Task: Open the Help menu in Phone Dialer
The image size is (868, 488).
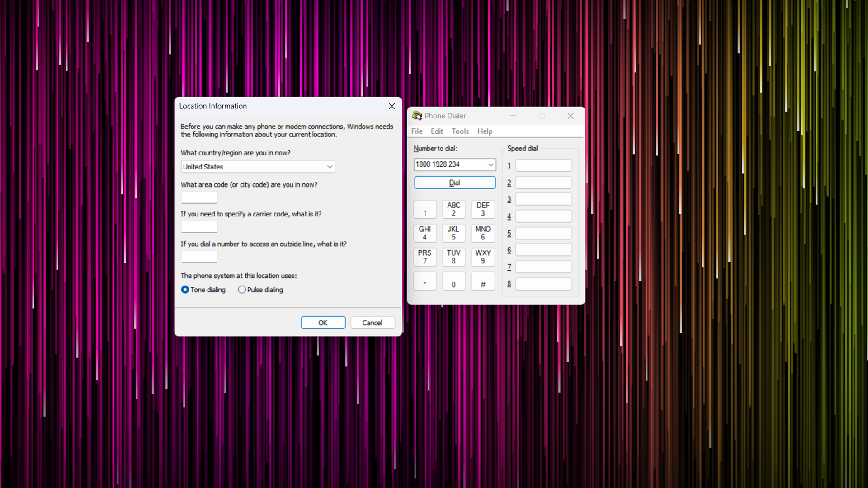Action: (485, 131)
